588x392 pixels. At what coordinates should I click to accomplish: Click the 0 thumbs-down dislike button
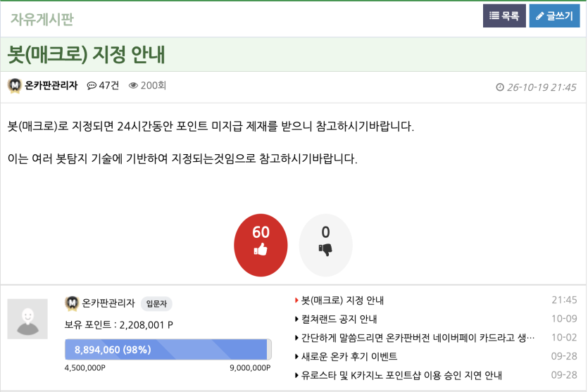point(325,245)
